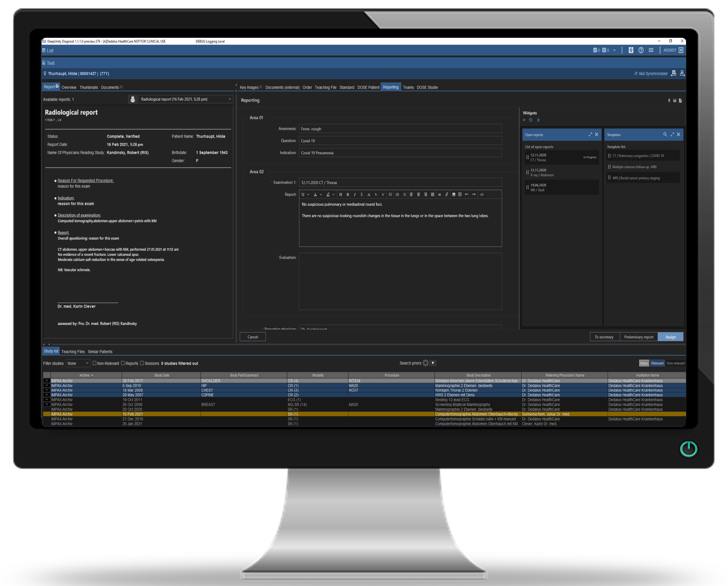Enable the Non-Relevant checkbox
Screen dimensions: 728x586
tap(95, 363)
